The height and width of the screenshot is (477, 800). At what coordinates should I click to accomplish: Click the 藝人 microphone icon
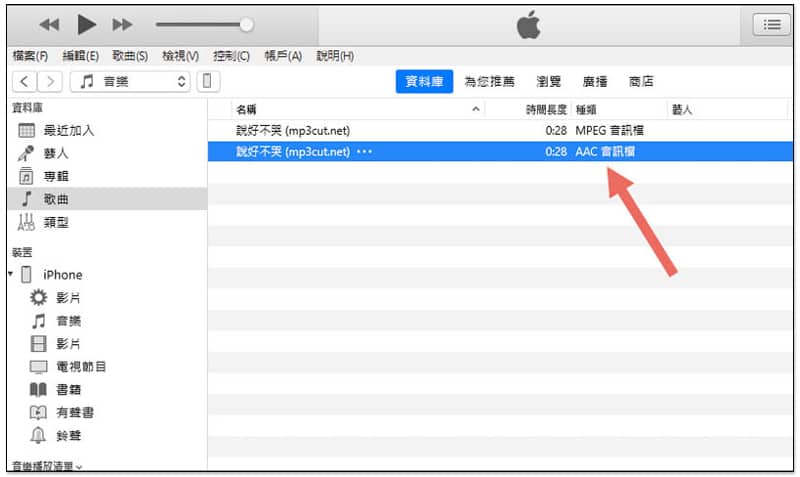pyautogui.click(x=26, y=154)
